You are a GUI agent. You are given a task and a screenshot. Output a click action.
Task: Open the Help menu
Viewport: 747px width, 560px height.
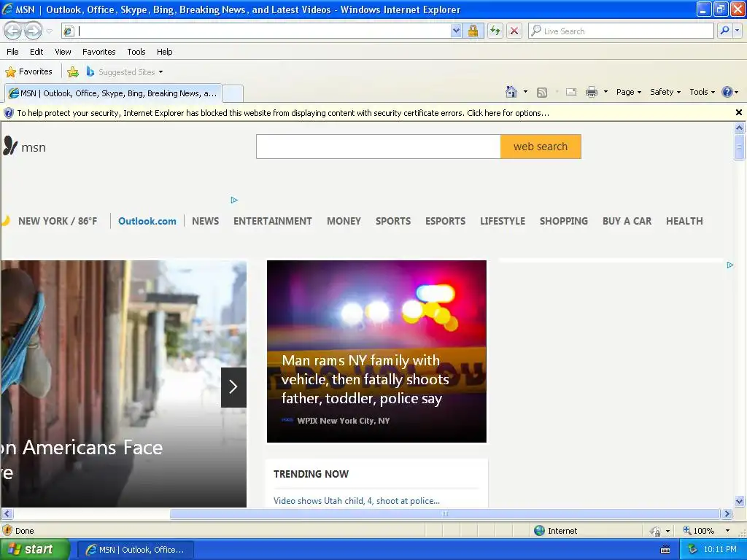pos(164,52)
